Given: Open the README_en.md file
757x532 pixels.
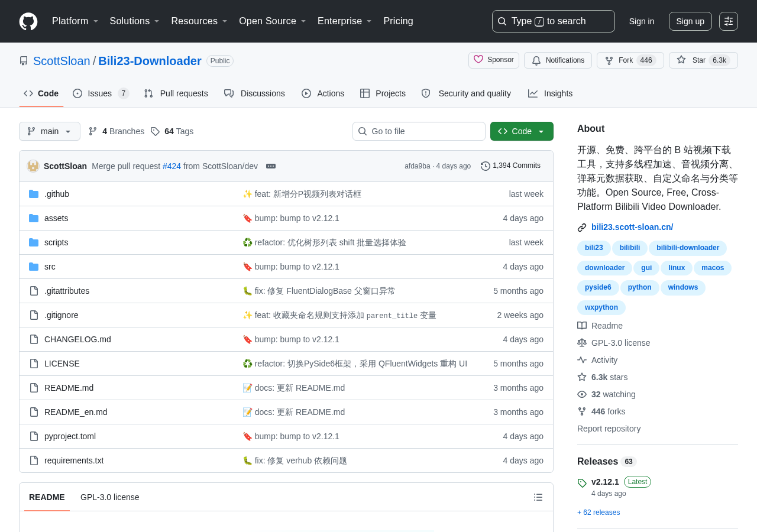Looking at the screenshot, I should [76, 412].
